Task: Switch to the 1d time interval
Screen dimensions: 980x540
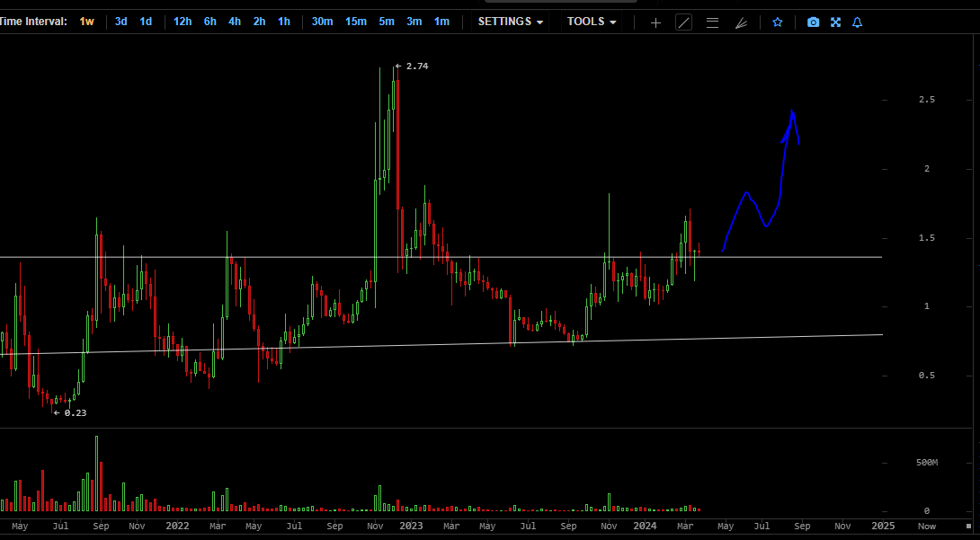Action: point(146,22)
